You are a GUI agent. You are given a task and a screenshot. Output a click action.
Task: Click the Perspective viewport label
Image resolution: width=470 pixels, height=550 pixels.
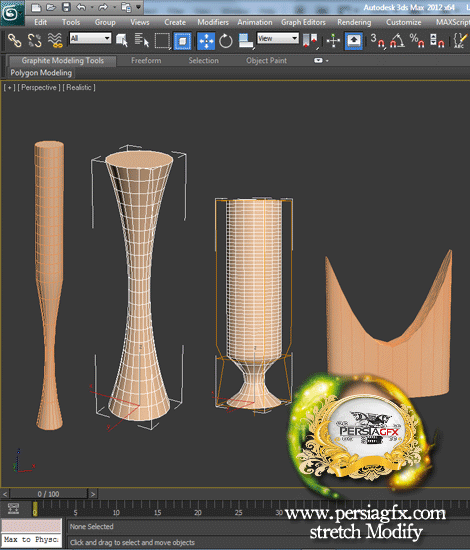[x=39, y=87]
